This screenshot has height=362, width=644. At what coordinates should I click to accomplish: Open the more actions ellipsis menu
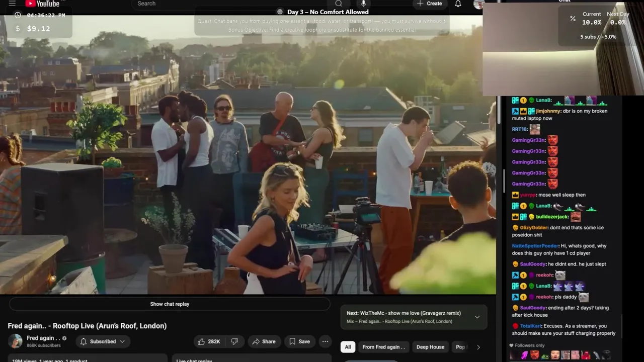point(325,341)
